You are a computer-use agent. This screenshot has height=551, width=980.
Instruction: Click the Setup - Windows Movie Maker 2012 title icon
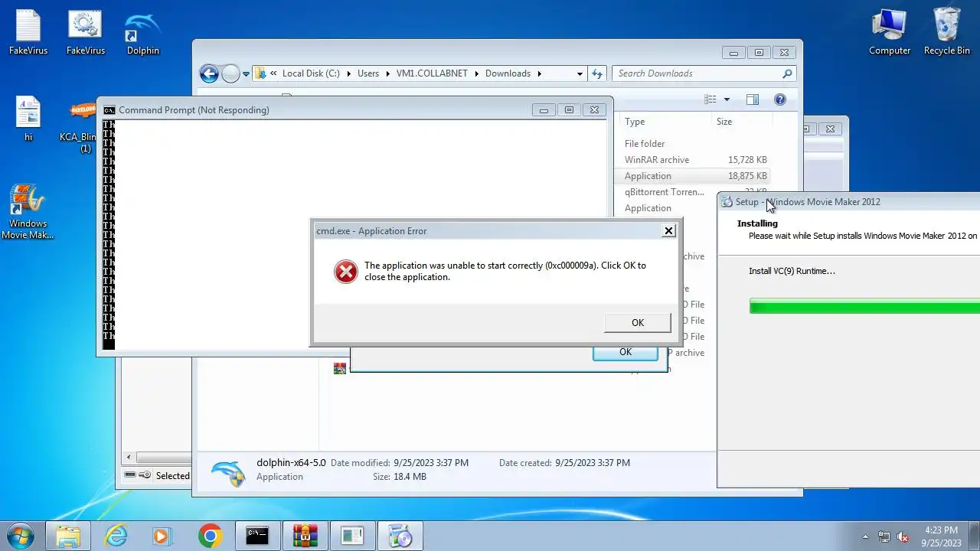(727, 202)
